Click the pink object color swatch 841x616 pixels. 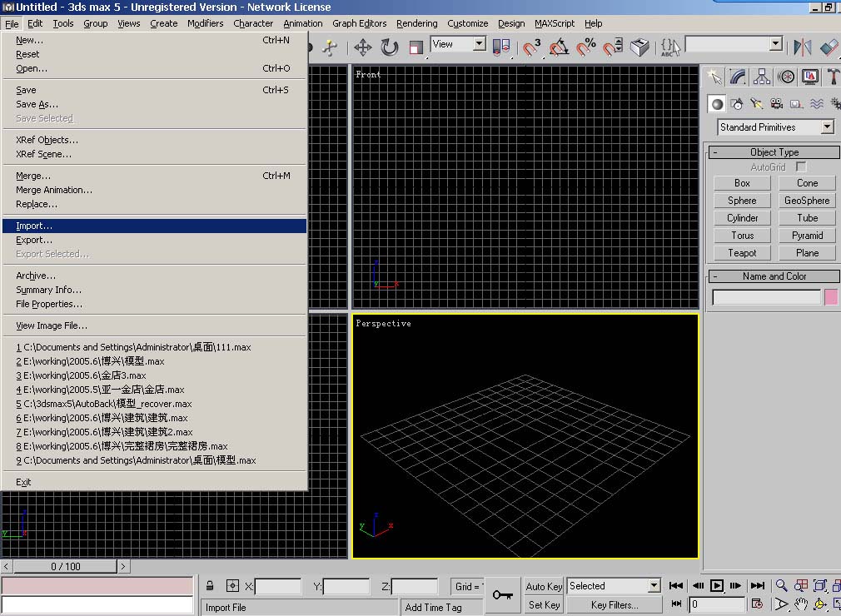tap(831, 297)
